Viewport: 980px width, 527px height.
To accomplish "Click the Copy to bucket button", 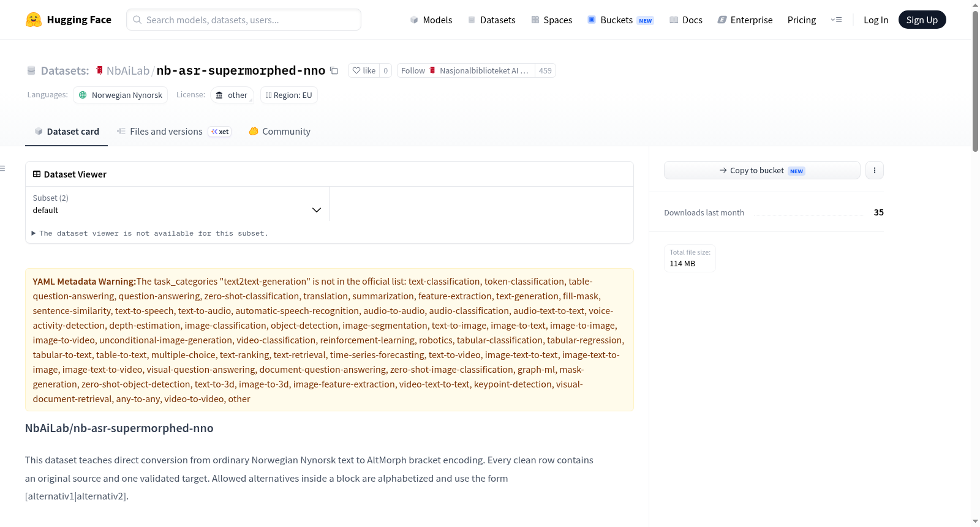I will click(762, 170).
